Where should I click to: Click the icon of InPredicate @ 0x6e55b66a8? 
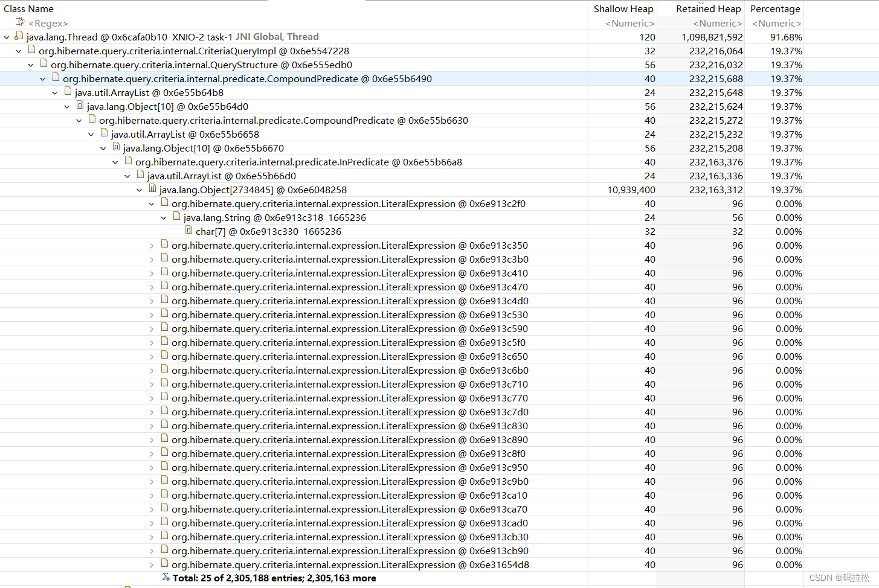[128, 161]
